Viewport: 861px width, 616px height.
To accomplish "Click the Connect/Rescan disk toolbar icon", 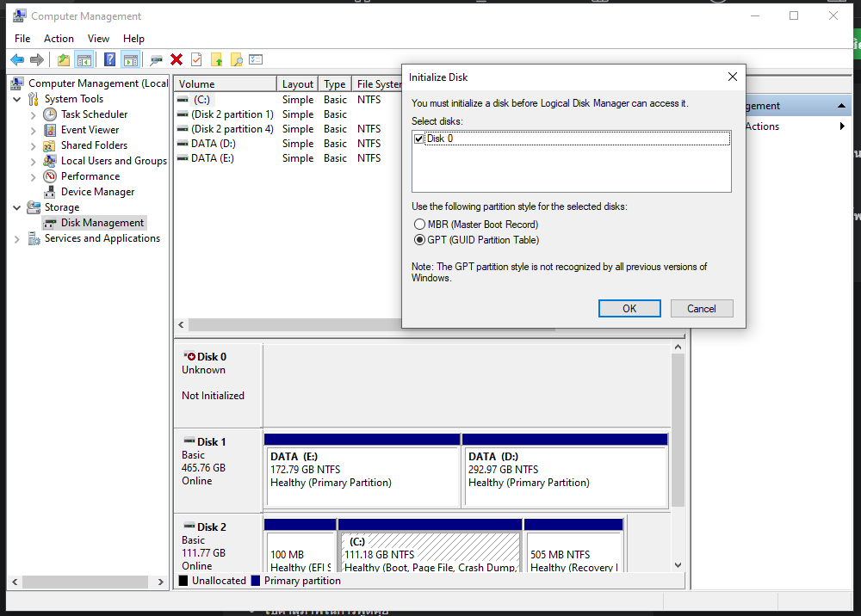I will (157, 59).
